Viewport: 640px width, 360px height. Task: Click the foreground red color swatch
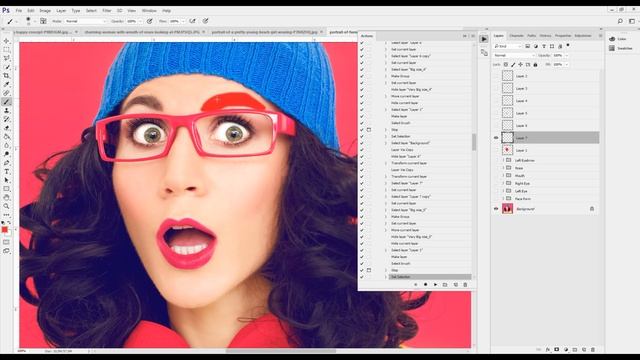click(4, 230)
